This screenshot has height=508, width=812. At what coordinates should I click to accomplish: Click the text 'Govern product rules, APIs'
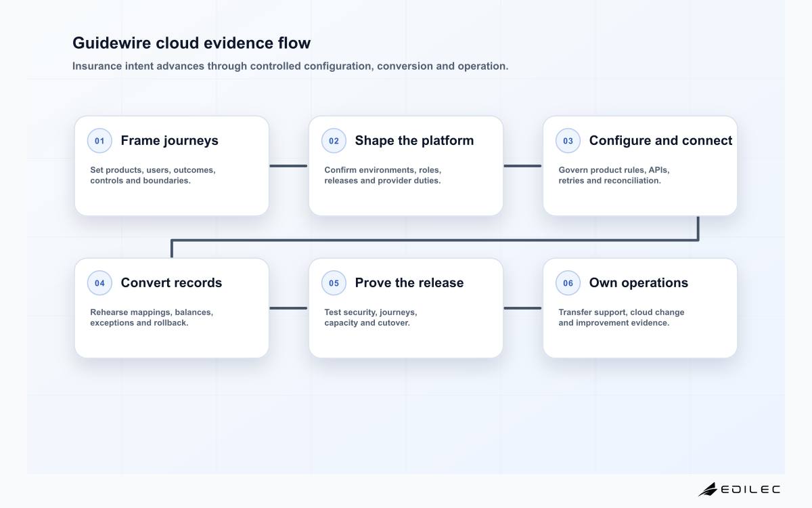[614, 170]
